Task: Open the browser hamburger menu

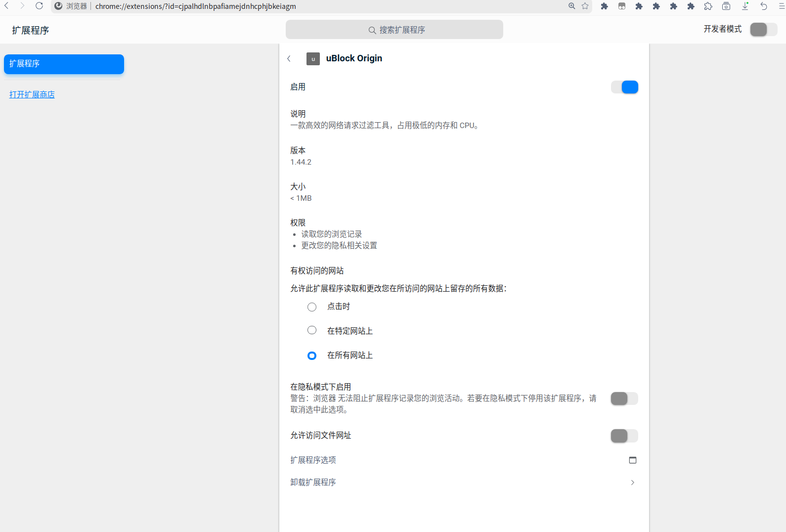Action: pos(782,6)
